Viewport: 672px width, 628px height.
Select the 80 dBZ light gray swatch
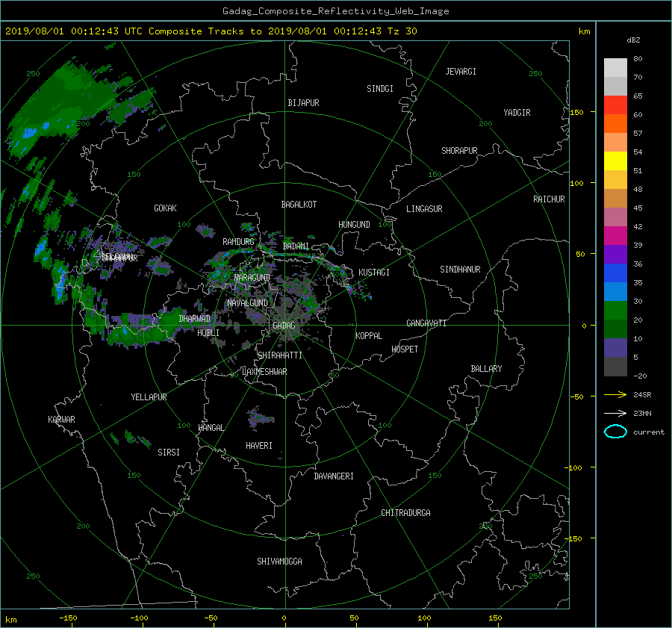tap(615, 67)
